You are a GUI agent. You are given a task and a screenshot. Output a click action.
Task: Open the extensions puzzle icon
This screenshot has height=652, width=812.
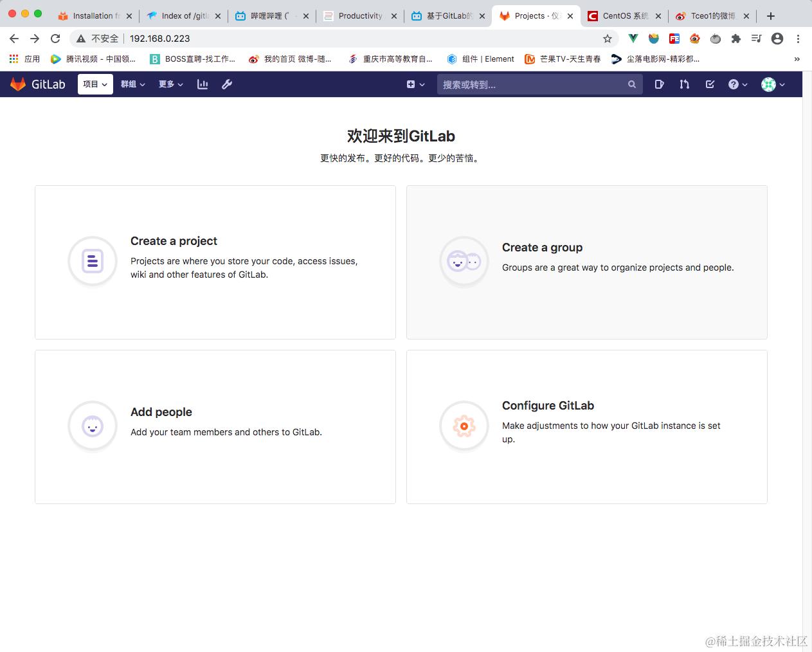[x=736, y=39]
